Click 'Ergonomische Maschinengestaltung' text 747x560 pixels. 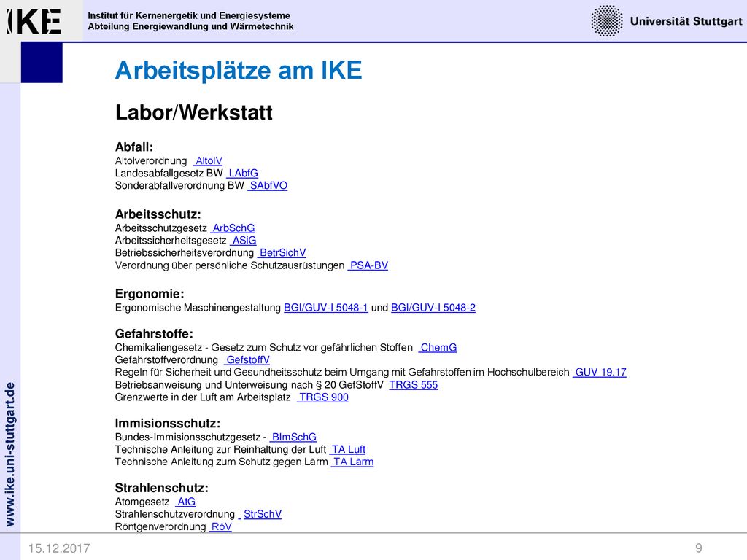(x=198, y=308)
